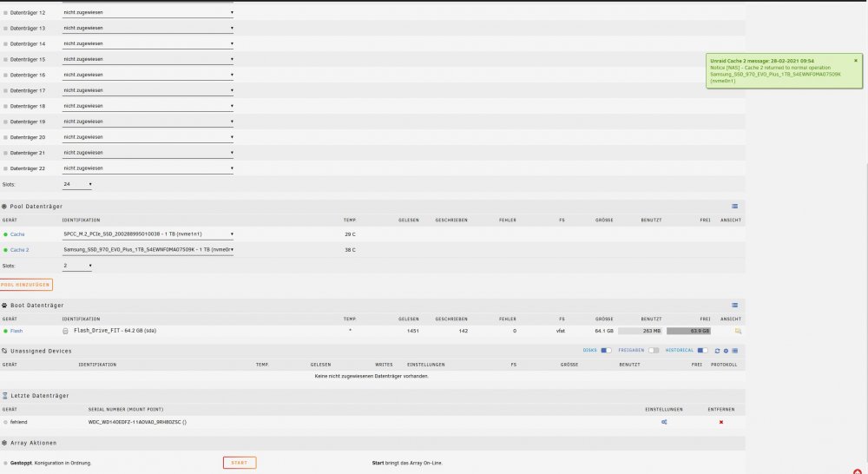Open the Cache 2 device link
The height and width of the screenshot is (474, 868).
click(x=19, y=250)
